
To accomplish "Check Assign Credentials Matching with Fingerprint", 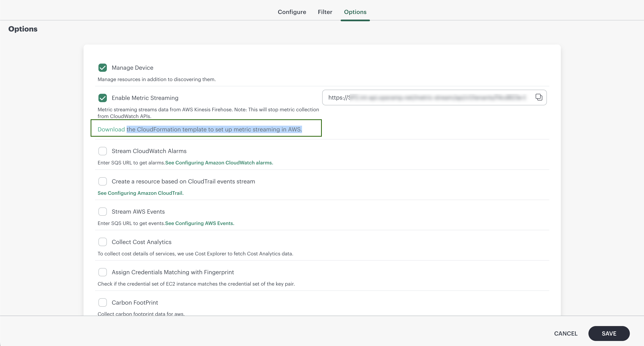I will pyautogui.click(x=103, y=272).
